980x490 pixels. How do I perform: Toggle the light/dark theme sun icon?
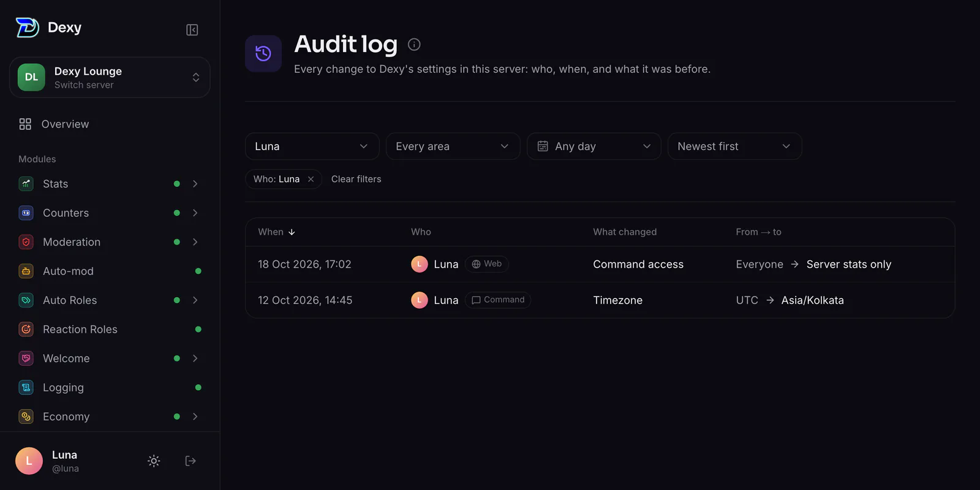click(154, 461)
